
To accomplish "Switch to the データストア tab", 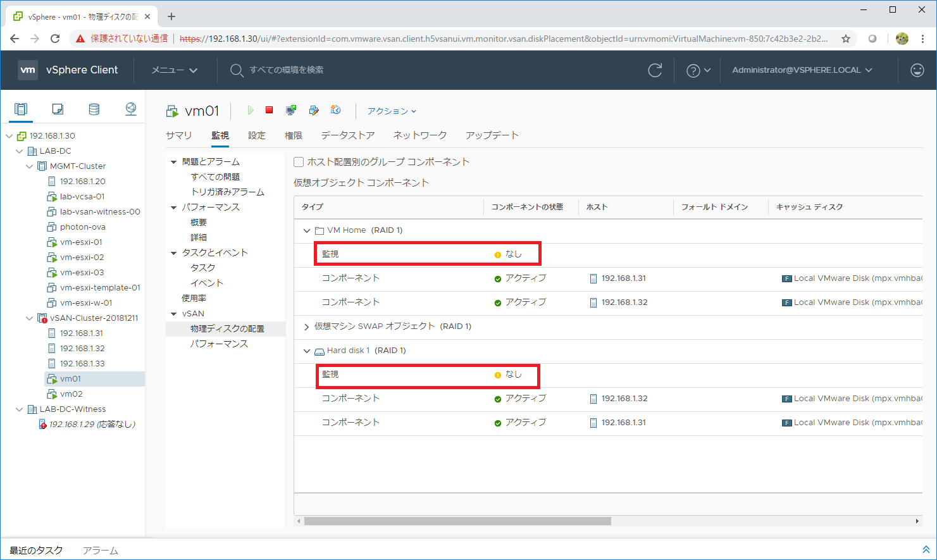I will coord(347,135).
